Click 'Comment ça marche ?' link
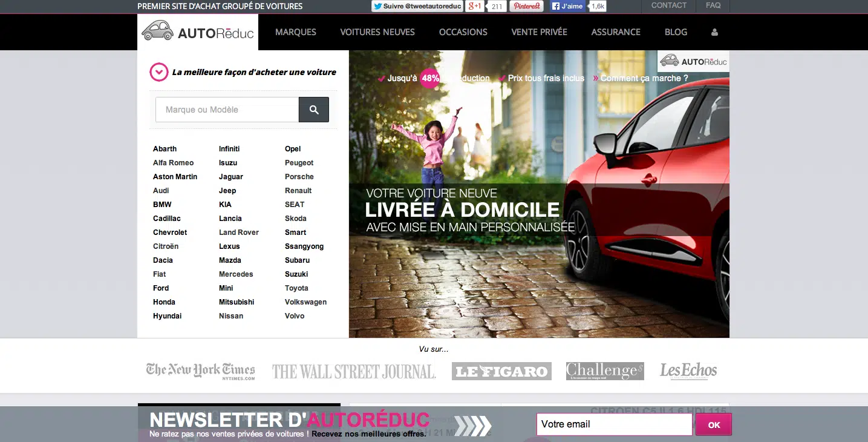Image resolution: width=868 pixels, height=442 pixels. pos(644,78)
